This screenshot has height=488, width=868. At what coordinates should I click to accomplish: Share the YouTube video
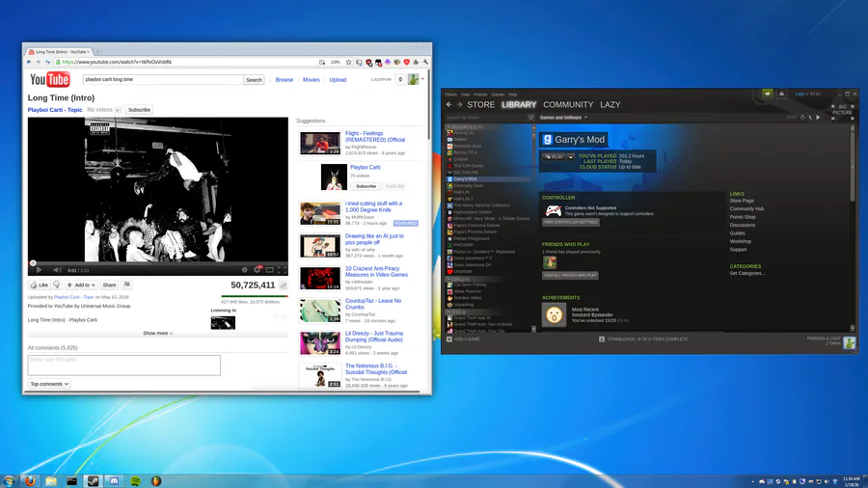pyautogui.click(x=109, y=285)
